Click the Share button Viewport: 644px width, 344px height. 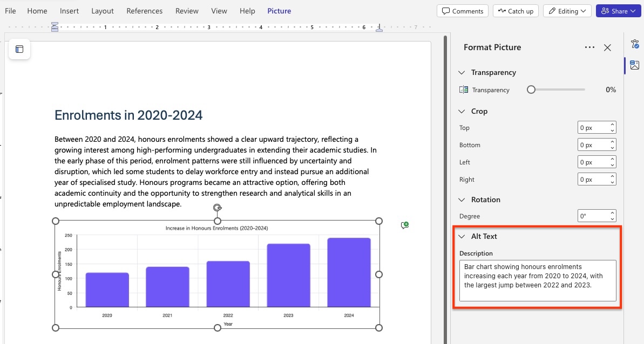coord(618,11)
